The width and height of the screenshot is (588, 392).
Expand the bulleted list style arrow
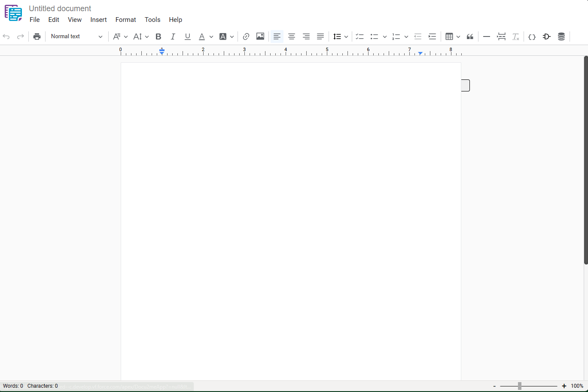click(385, 37)
